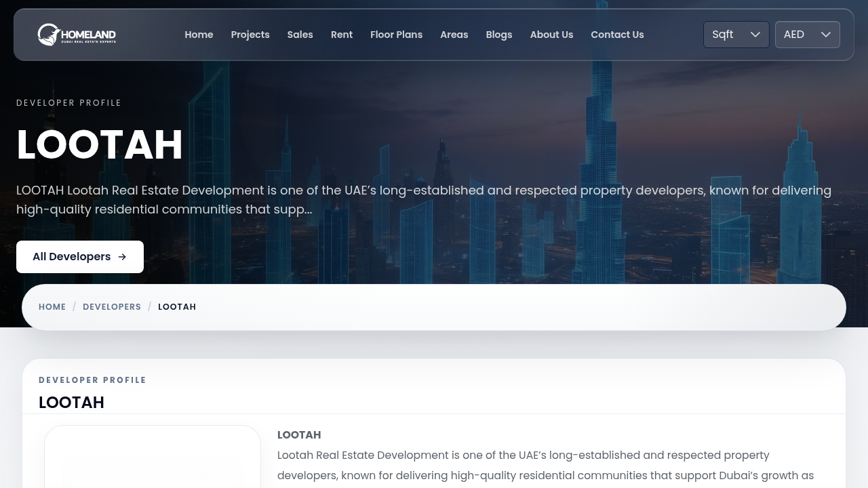868x488 pixels.
Task: Click the LOOTAH section heading in profile card
Action: (71, 403)
